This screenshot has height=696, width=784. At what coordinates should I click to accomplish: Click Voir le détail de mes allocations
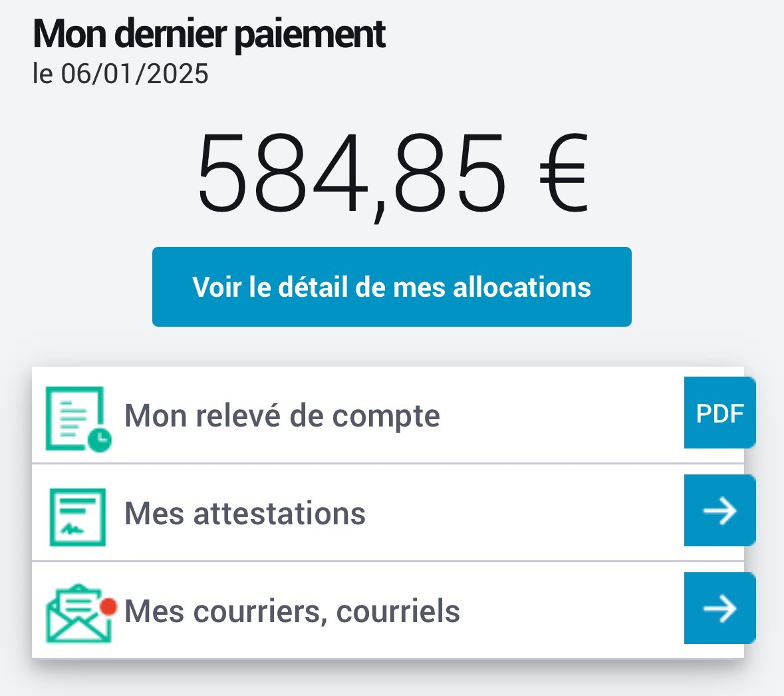coord(392,287)
